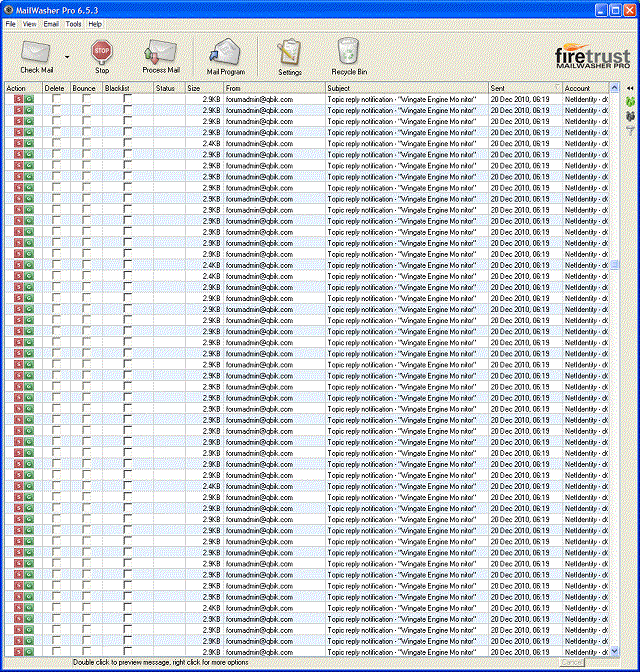
Task: Click the green people icon in sidebar
Action: (x=630, y=102)
